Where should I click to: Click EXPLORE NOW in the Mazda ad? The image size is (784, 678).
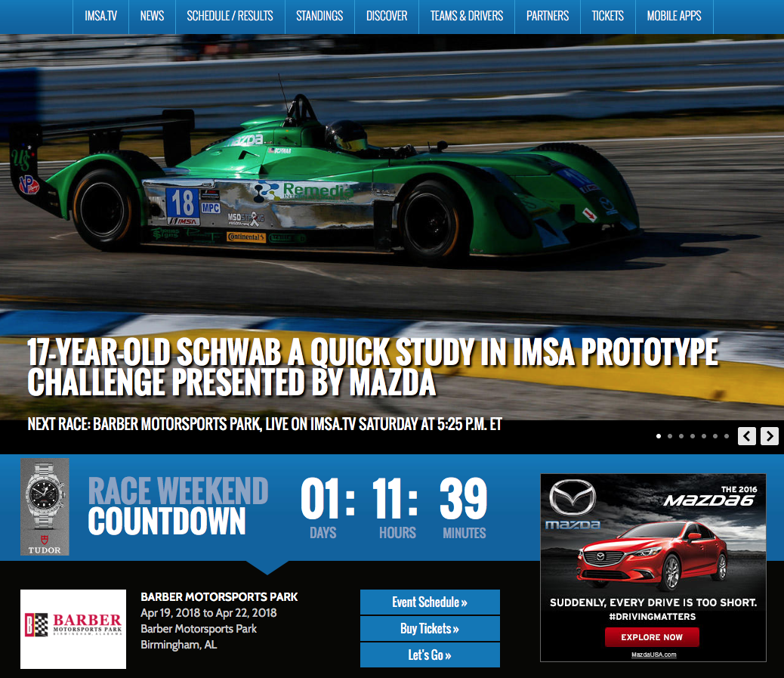pos(652,636)
